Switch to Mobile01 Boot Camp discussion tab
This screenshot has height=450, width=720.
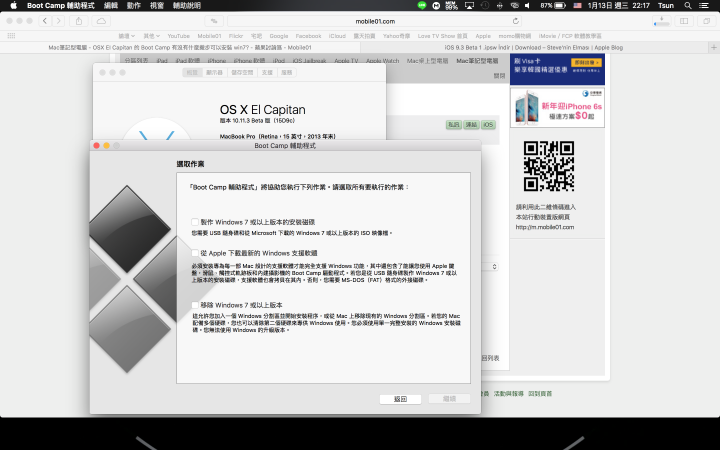(x=180, y=47)
